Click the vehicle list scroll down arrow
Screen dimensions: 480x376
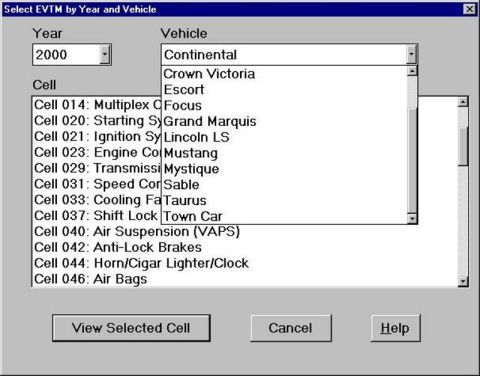pyautogui.click(x=412, y=218)
